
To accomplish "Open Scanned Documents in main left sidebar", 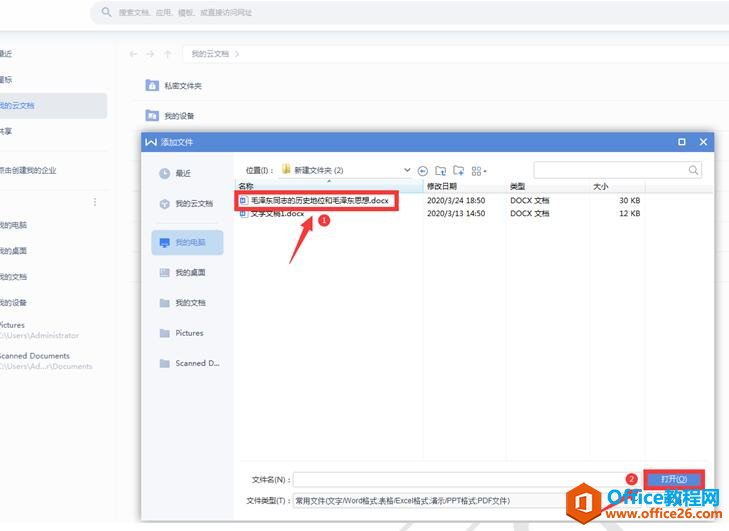I will pyautogui.click(x=46, y=361).
